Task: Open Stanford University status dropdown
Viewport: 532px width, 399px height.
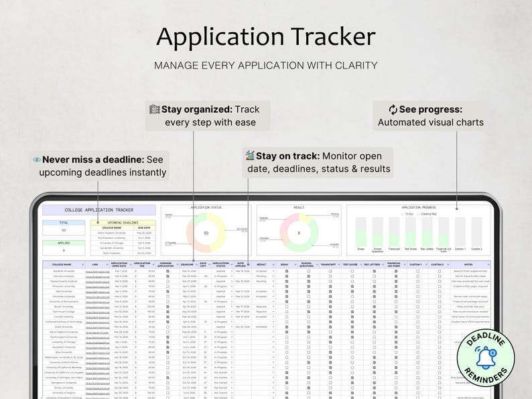Action: pos(232,271)
